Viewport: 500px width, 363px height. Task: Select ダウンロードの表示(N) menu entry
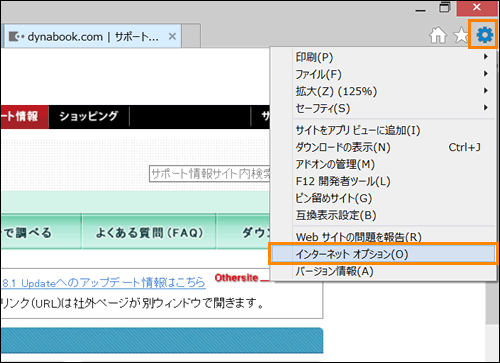click(x=392, y=147)
